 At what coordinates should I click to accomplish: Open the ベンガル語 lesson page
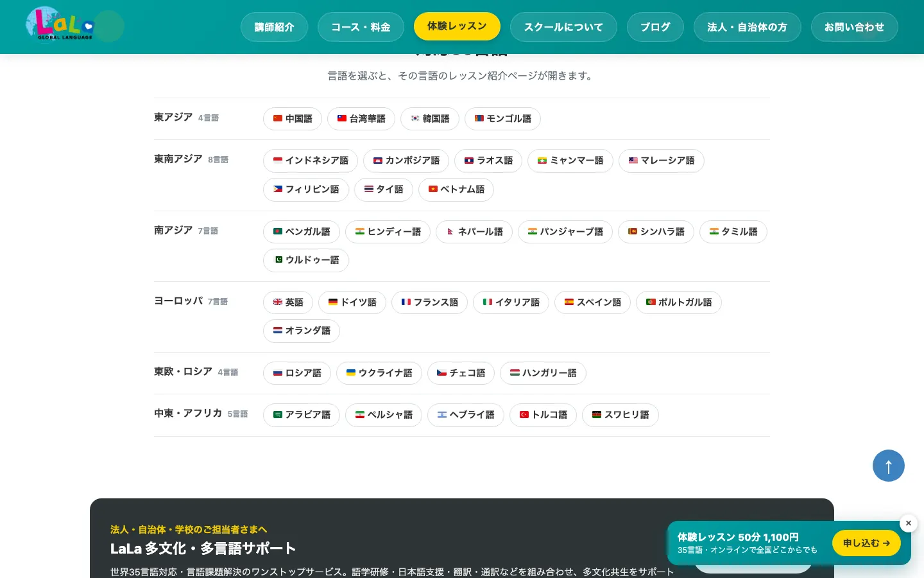point(302,232)
